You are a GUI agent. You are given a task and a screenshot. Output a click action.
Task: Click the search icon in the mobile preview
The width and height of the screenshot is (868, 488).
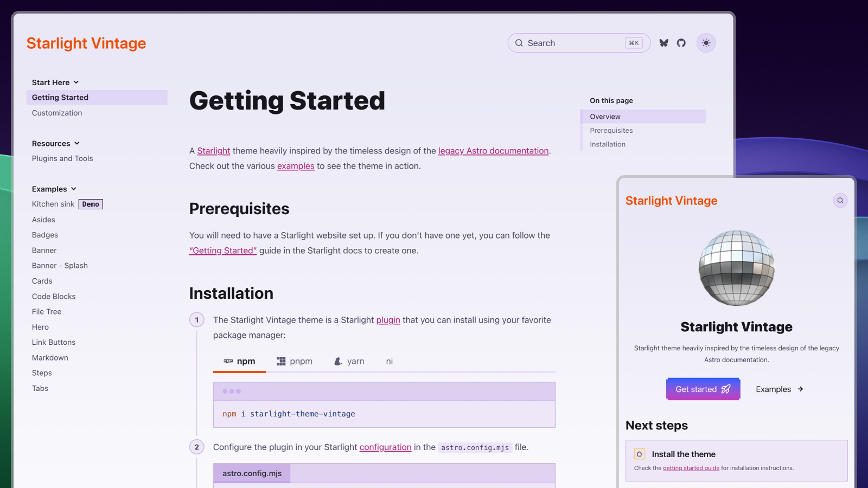click(840, 201)
